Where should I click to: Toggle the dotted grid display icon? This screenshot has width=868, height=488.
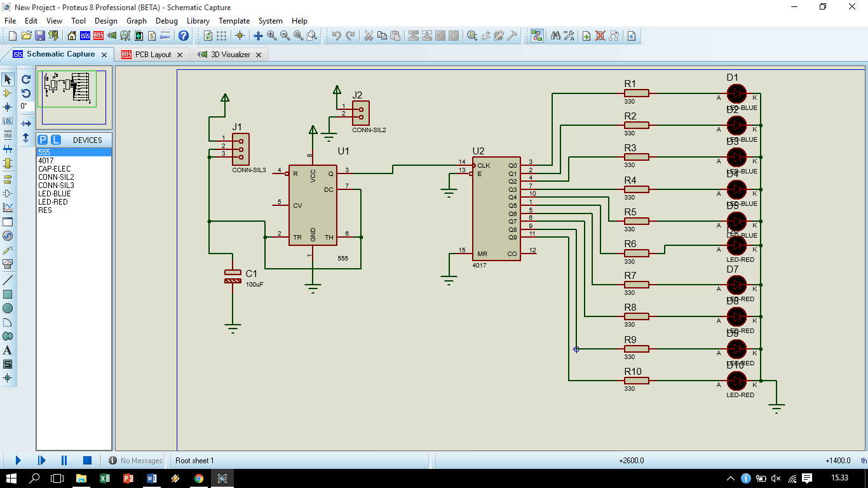point(221,36)
